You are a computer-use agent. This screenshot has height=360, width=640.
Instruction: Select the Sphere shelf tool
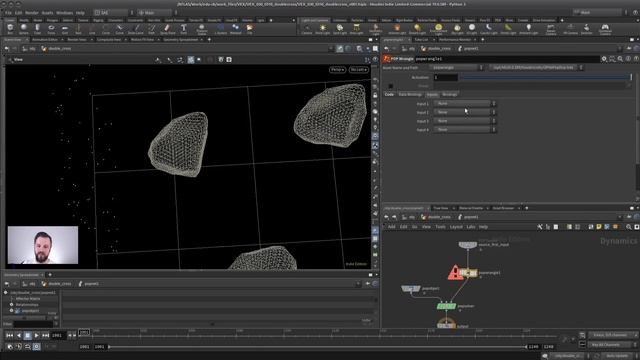click(24, 29)
